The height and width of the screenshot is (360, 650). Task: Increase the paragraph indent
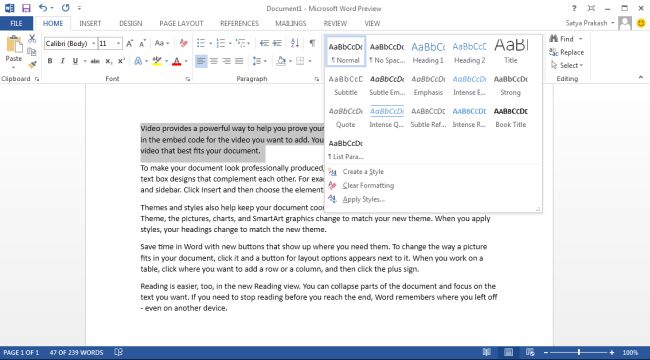click(277, 43)
